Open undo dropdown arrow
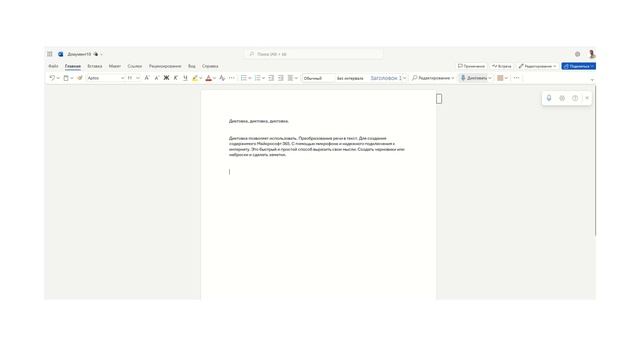 pos(58,78)
